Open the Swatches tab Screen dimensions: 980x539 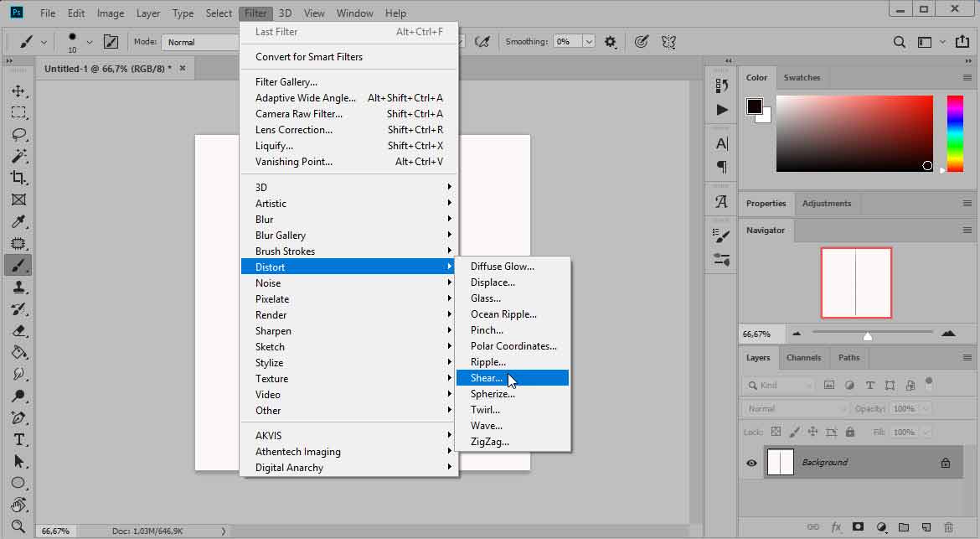pos(802,78)
